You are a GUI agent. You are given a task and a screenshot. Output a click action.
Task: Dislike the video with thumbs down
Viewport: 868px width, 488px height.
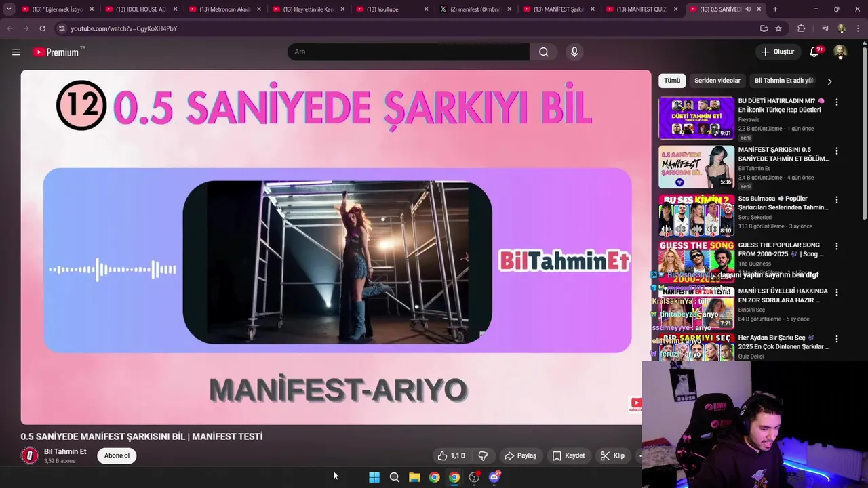tap(484, 456)
